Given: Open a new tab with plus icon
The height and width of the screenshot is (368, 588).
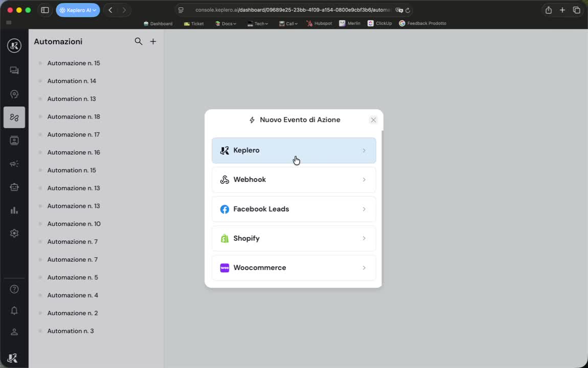Looking at the screenshot, I should click(562, 10).
